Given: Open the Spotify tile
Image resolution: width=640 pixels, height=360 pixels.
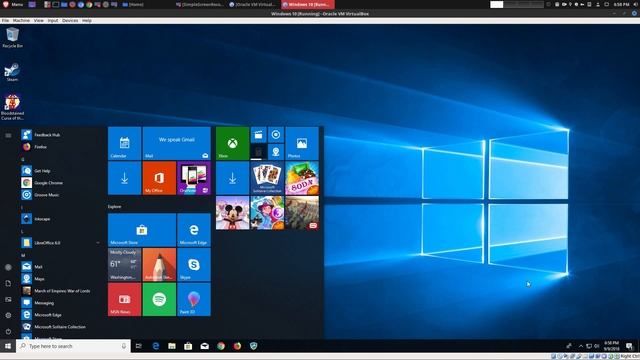Looking at the screenshot, I should coord(159,300).
